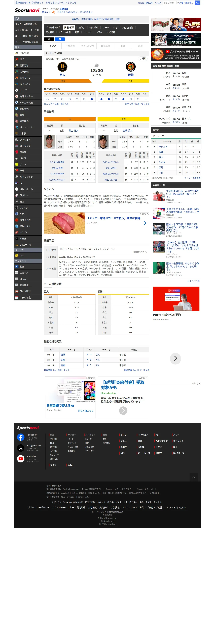Open ドラフト会議 in the nav bar
The width and height of the screenshot is (215, 644).
[65, 32]
